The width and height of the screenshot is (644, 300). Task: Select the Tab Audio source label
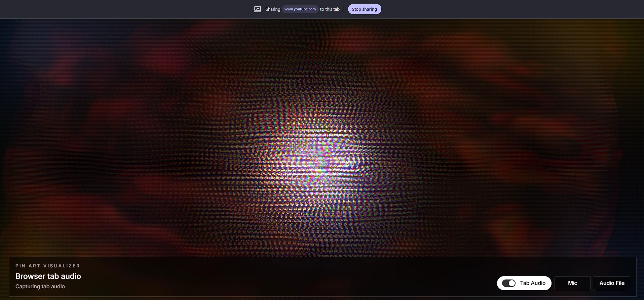(533, 283)
